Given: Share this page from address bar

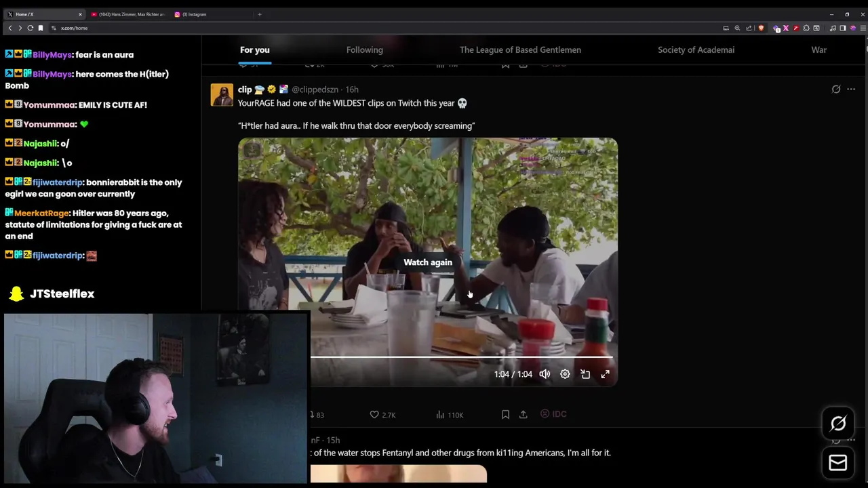Looking at the screenshot, I should (749, 28).
